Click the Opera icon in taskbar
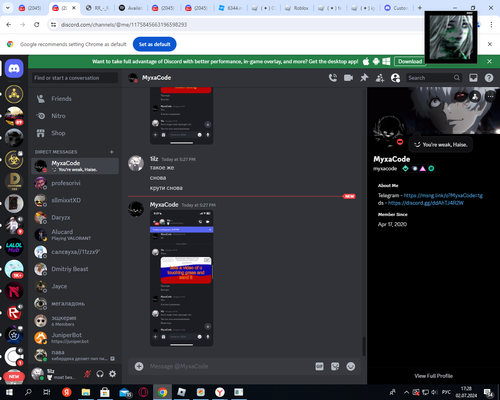 coord(143,392)
